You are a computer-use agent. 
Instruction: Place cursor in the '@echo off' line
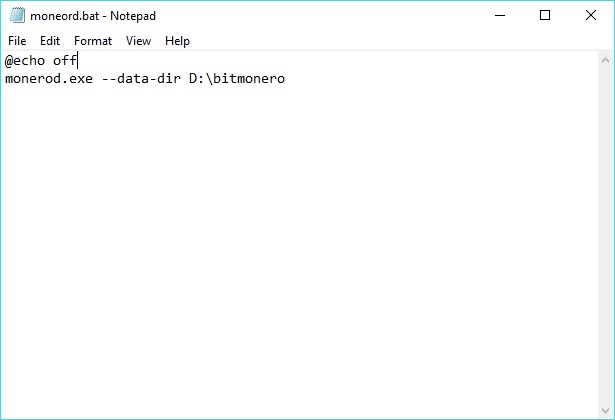coord(41,61)
